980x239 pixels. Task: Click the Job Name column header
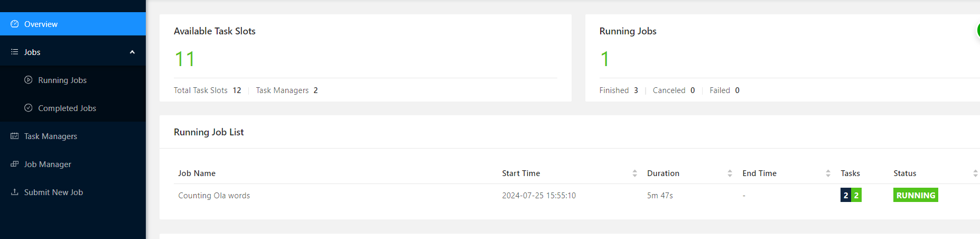click(197, 173)
